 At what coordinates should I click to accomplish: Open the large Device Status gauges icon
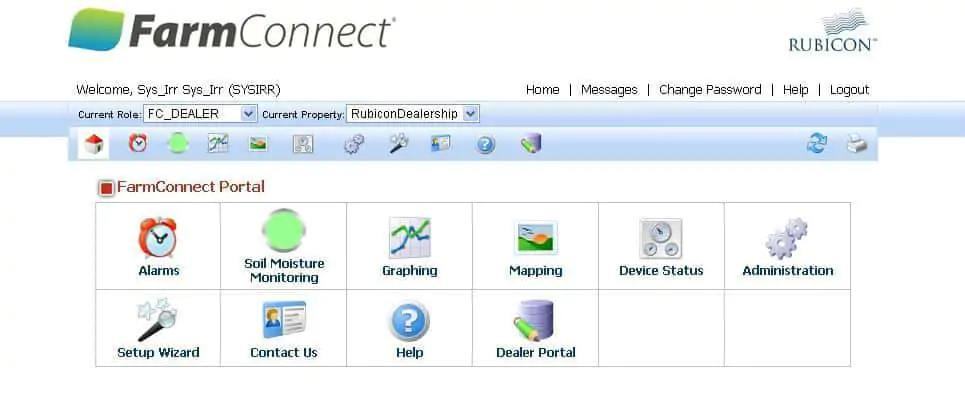pos(661,238)
